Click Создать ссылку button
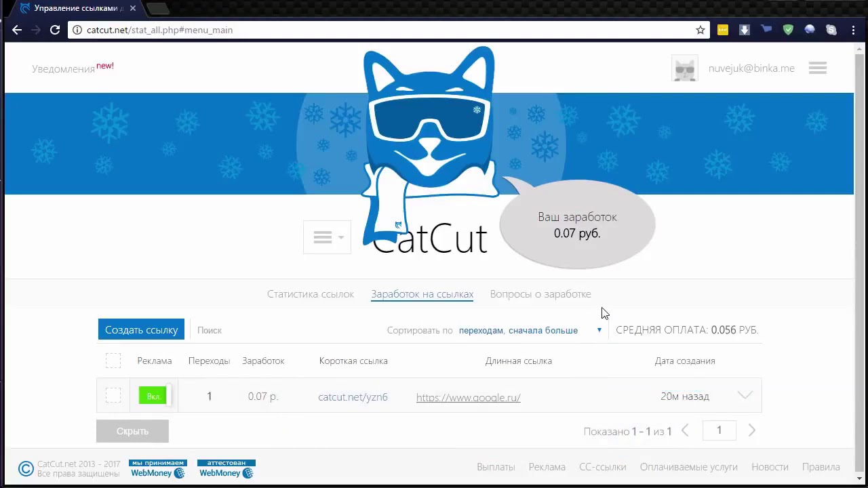Viewport: 868px width, 488px height. (x=141, y=329)
